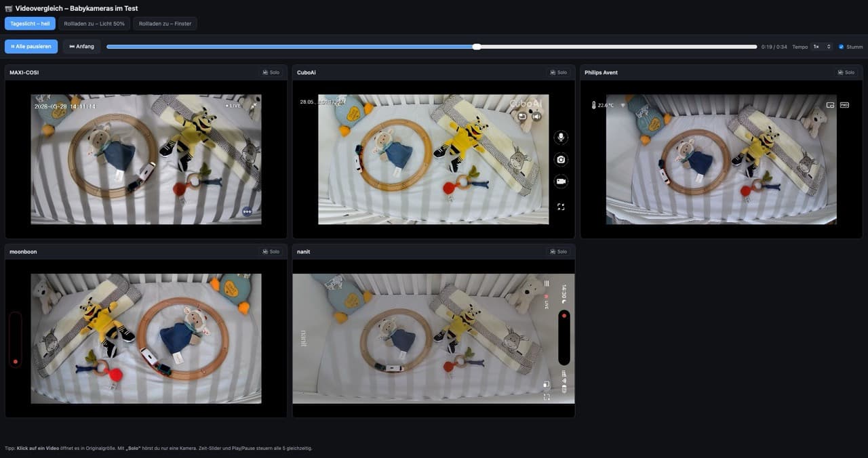Image resolution: width=868 pixels, height=458 pixels.
Task: Click the fullscreen icon in nanit video
Action: (x=547, y=397)
